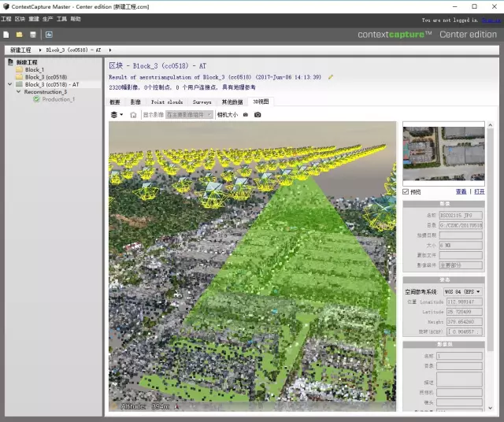Open the spatial reference system WGS 84 dropdown
504x422 pixels.
[462, 291]
